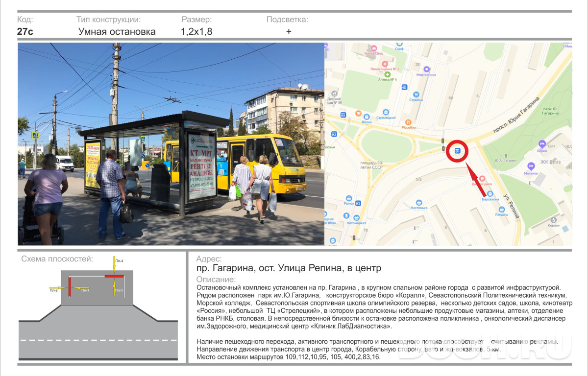
Task: Select the Пл-1 plane label
Action: (85, 290)
